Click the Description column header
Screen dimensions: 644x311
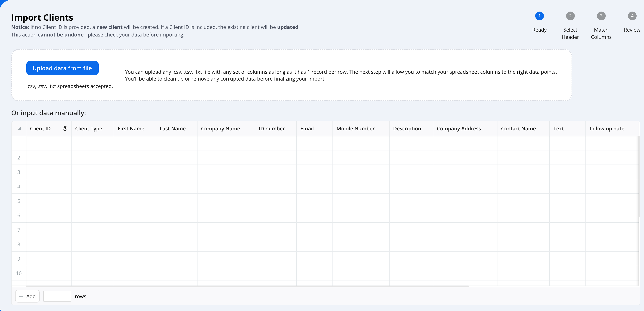coord(411,129)
